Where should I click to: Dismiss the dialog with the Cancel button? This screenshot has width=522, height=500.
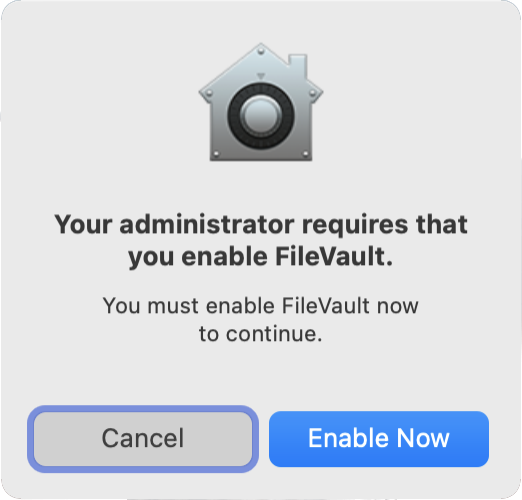[x=143, y=439]
